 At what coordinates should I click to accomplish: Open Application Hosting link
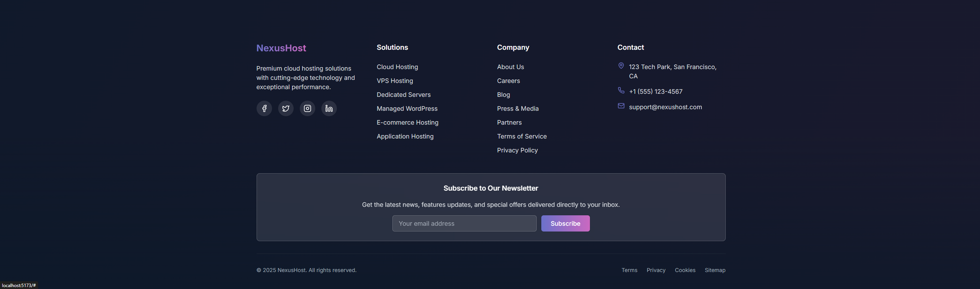[405, 137]
